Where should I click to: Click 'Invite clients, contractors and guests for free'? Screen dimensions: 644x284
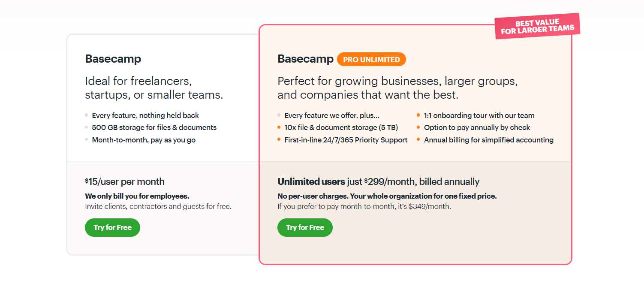[x=158, y=206]
